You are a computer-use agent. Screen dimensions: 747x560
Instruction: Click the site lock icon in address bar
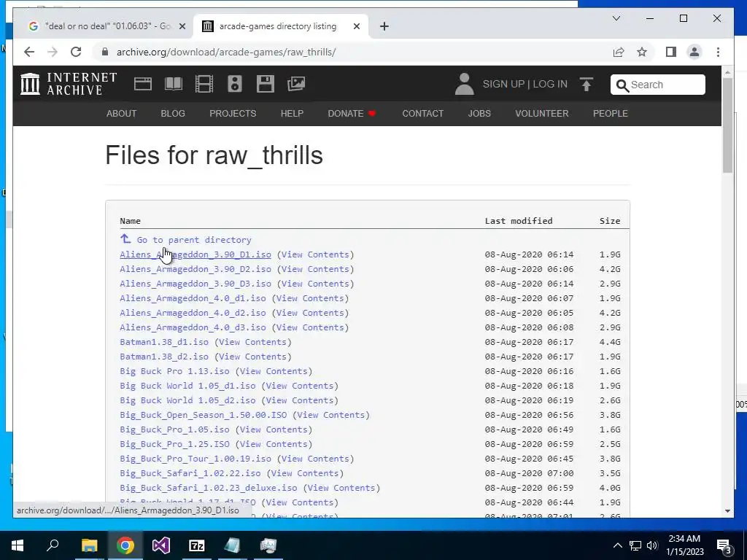[x=105, y=52]
